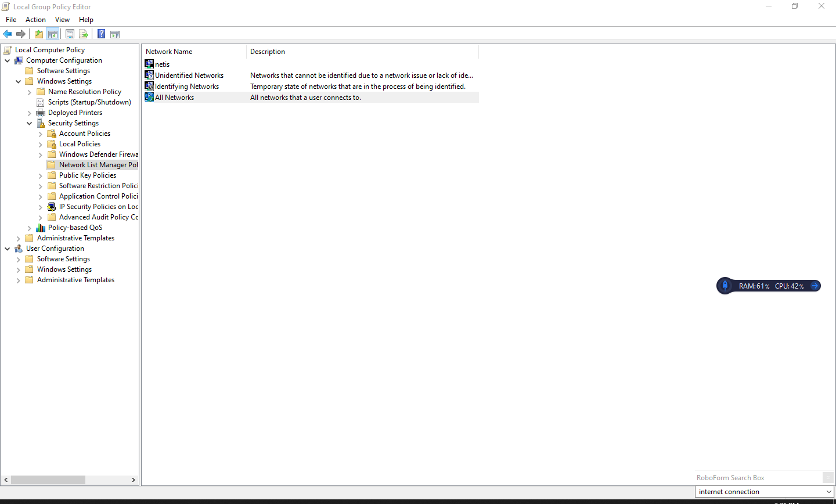Viewport: 836px width, 504px height.
Task: Expand the Account Policies node
Action: pyautogui.click(x=41, y=134)
